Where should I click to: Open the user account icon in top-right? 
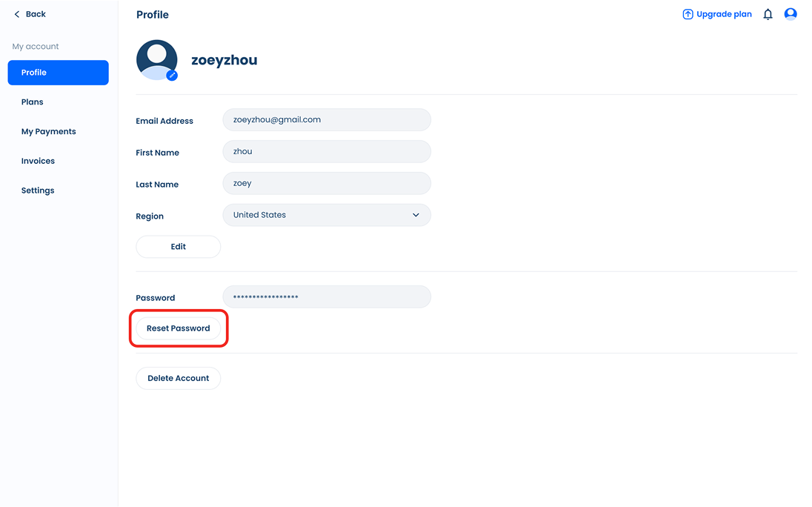[791, 14]
